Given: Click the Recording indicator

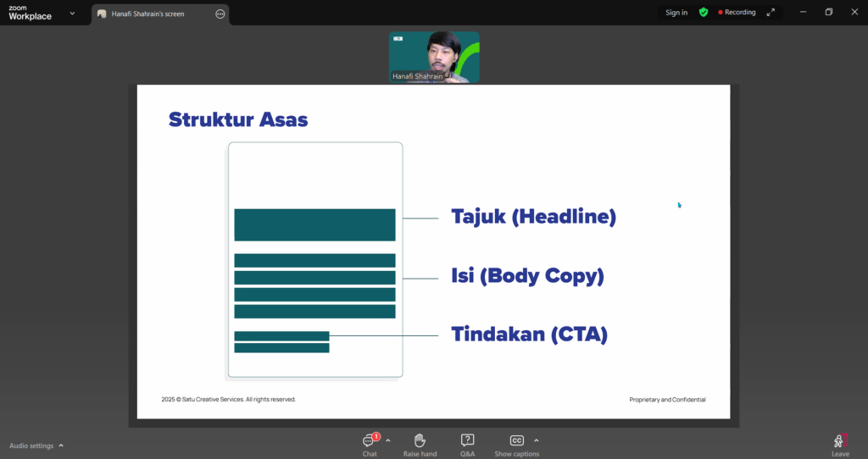Looking at the screenshot, I should pyautogui.click(x=737, y=12).
